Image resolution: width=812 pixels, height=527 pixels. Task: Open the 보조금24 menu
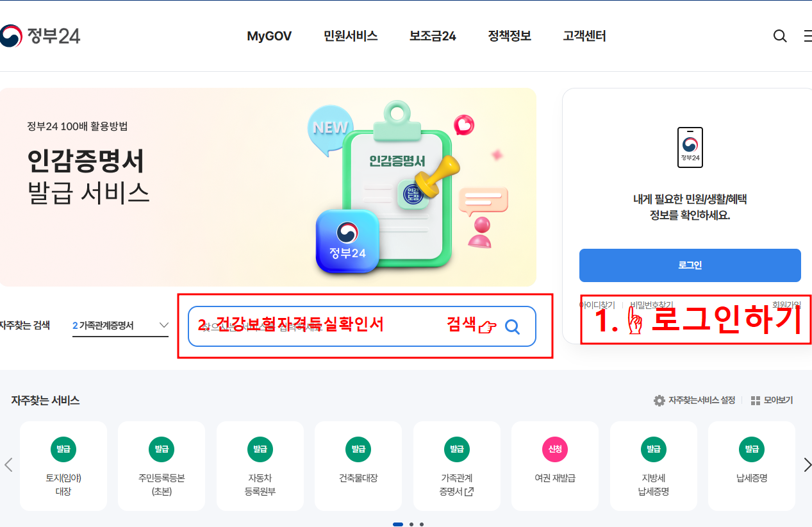433,37
